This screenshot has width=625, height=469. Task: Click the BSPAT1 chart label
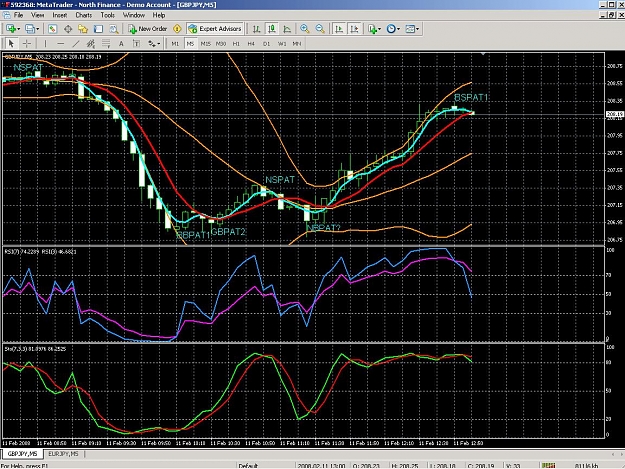[x=472, y=97]
